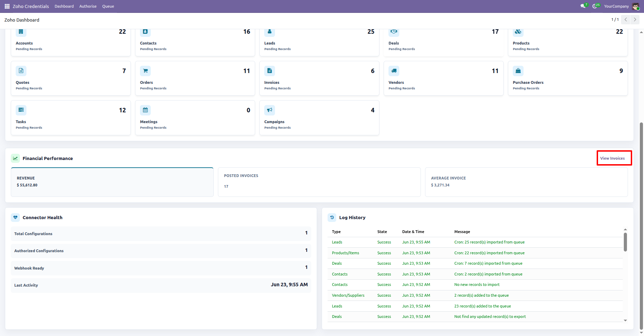Image resolution: width=644 pixels, height=336 pixels.
Task: Go to previous record arrow
Action: click(x=626, y=19)
